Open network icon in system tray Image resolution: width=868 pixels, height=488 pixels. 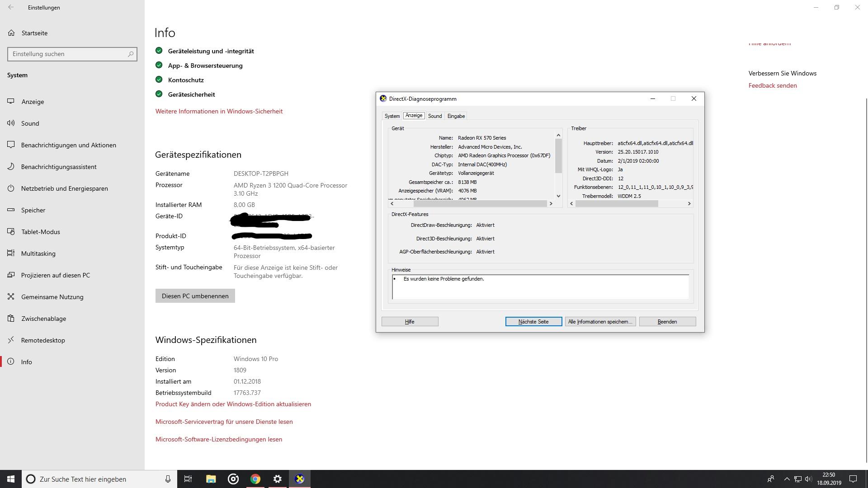798,479
